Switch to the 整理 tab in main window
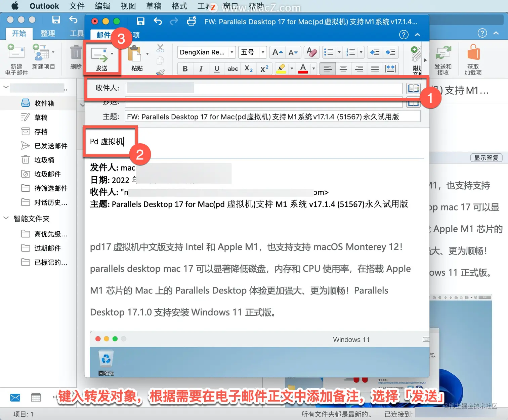508x420 pixels. (48, 33)
